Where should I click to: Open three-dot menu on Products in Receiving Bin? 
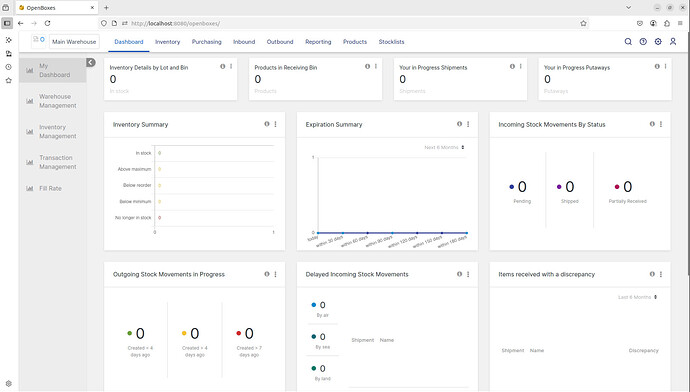(x=376, y=66)
